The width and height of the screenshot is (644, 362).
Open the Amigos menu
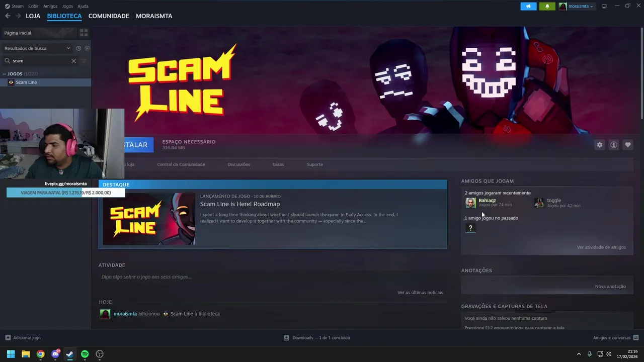pyautogui.click(x=50, y=6)
